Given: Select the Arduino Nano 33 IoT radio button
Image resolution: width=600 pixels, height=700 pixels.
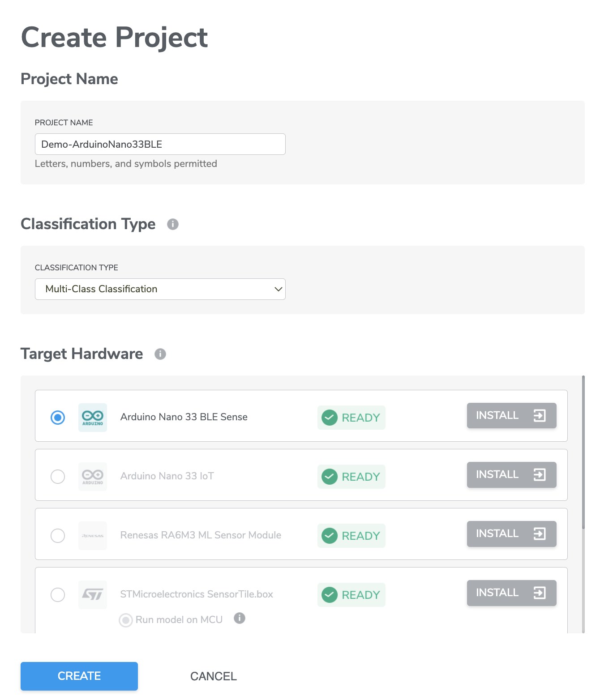Looking at the screenshot, I should 58,477.
